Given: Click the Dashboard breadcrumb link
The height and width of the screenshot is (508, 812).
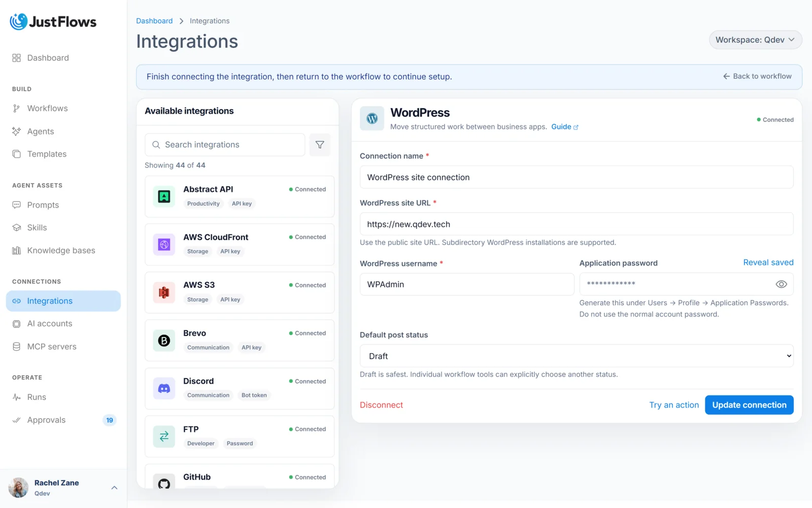Looking at the screenshot, I should [154, 21].
